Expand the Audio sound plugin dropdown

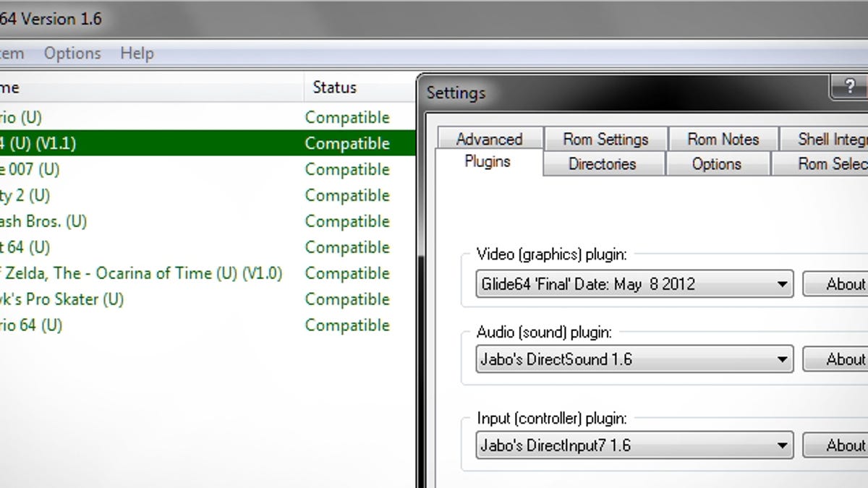coord(634,359)
